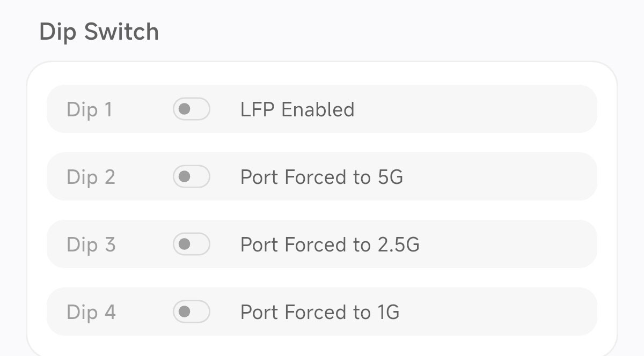
Task: Click the "Dip Switch" section heading
Action: click(x=99, y=32)
